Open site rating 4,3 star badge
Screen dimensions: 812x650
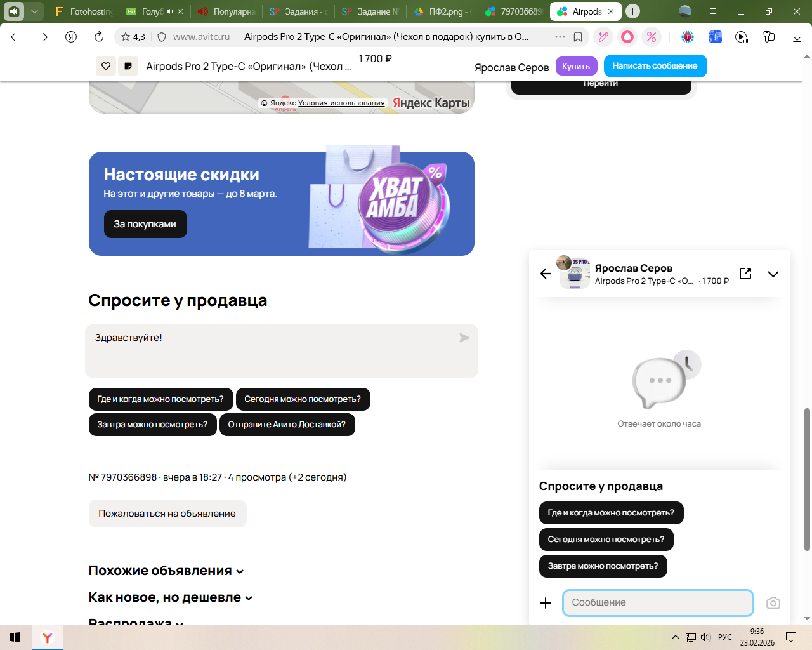(x=133, y=37)
